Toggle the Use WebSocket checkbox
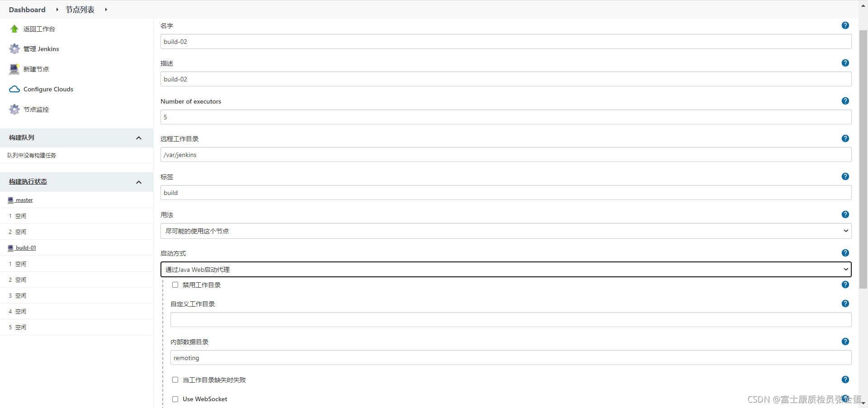 point(175,399)
